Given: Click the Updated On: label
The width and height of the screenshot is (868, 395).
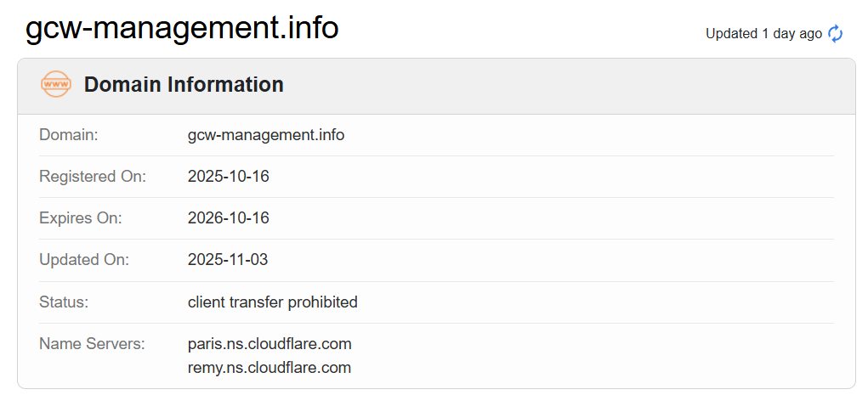Looking at the screenshot, I should [84, 260].
